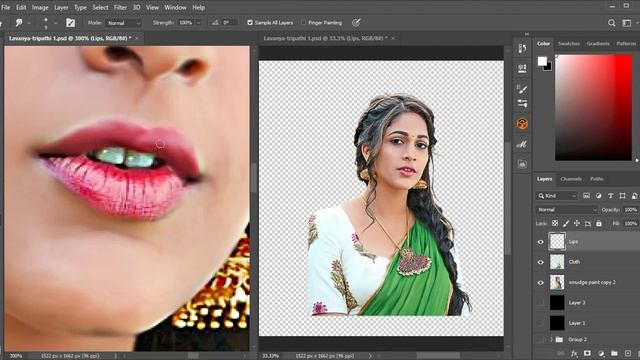640x360 pixels.
Task: Click the orange cube plugin icon
Action: coord(522,123)
